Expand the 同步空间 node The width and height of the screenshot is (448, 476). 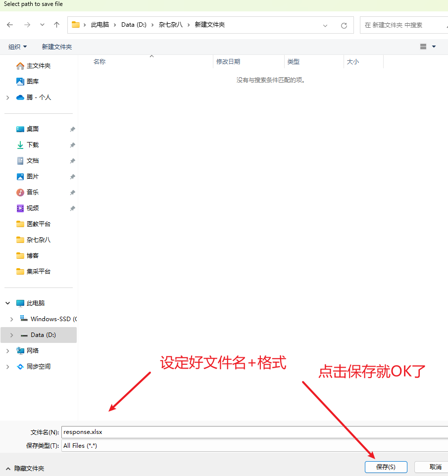(8, 367)
